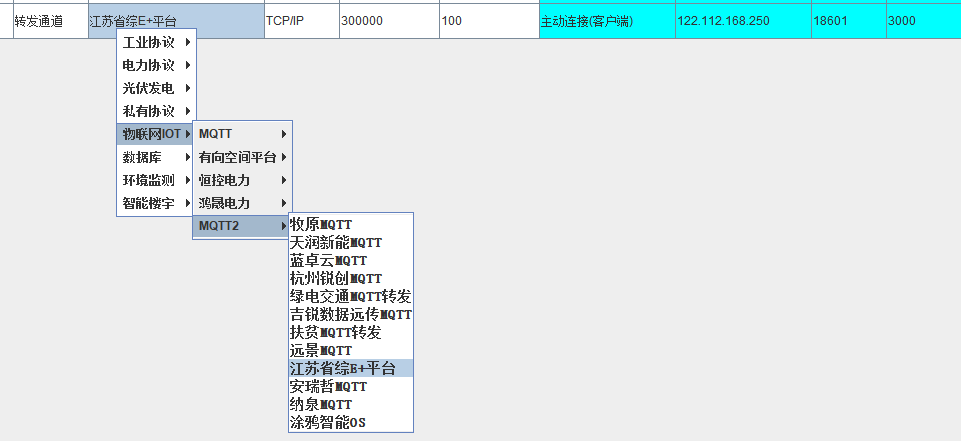Open the 数据库 submenu

[x=156, y=157]
